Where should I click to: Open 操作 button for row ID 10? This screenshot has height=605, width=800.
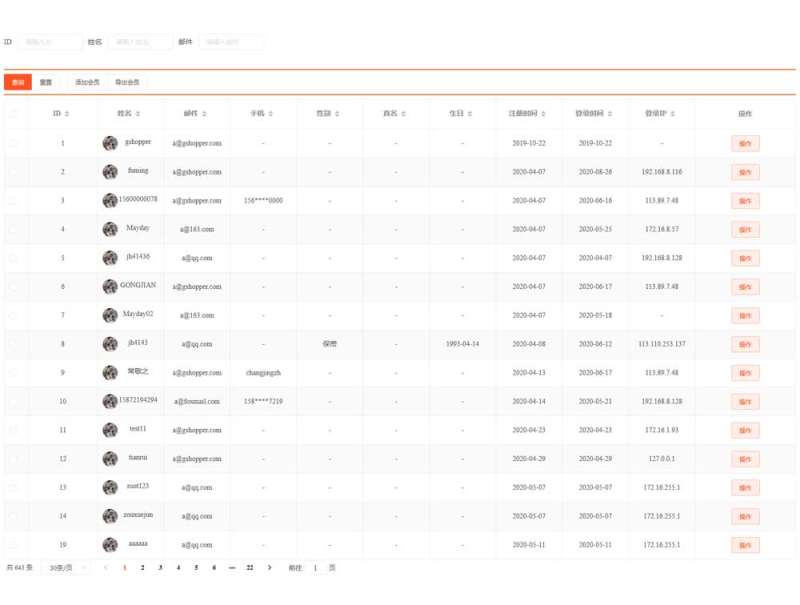(745, 402)
